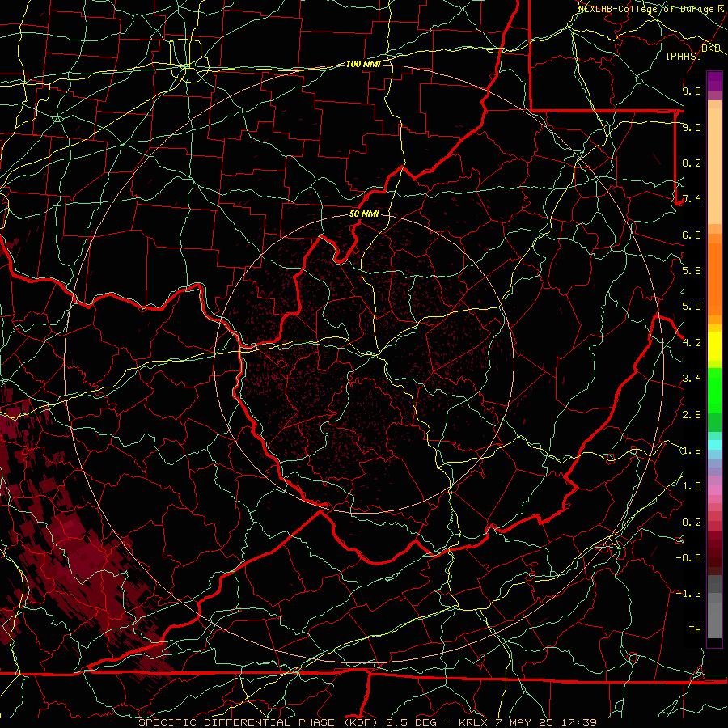Click the 9.8 value on the color scale
The image size is (728, 728).
coord(692,91)
